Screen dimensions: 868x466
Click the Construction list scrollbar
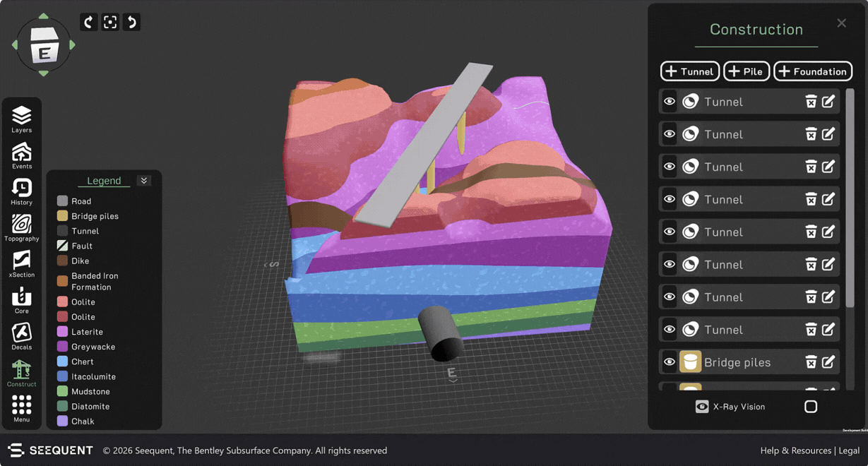coord(850,198)
